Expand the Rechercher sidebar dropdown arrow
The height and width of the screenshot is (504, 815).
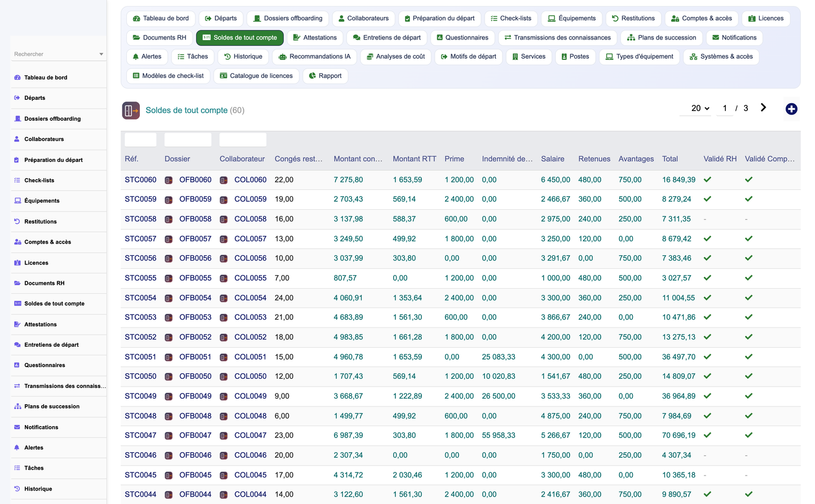point(102,54)
